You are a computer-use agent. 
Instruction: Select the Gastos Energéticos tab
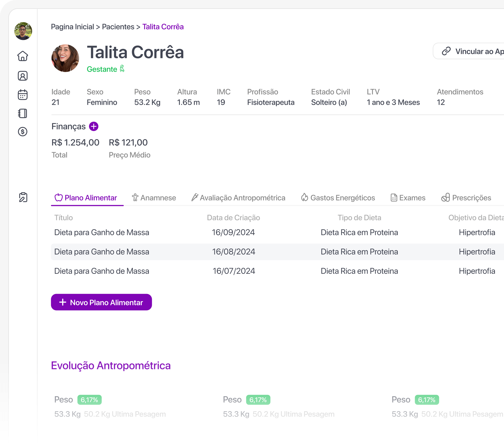pyautogui.click(x=338, y=198)
